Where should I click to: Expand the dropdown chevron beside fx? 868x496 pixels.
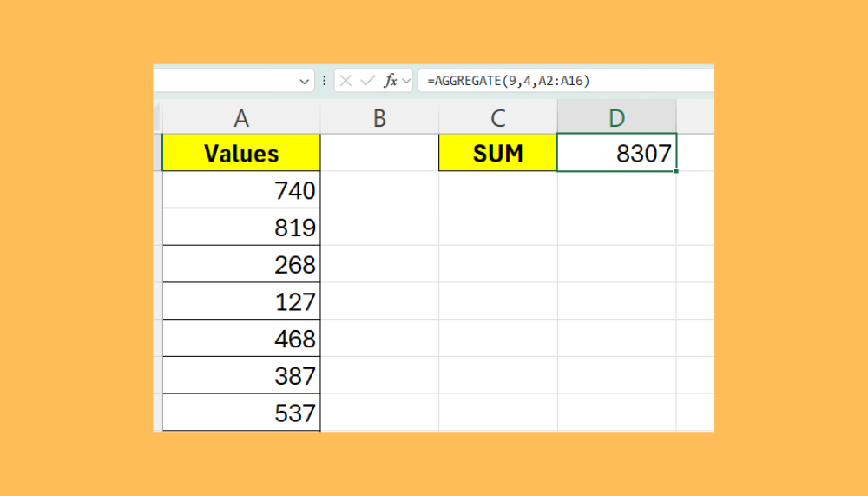coord(406,81)
